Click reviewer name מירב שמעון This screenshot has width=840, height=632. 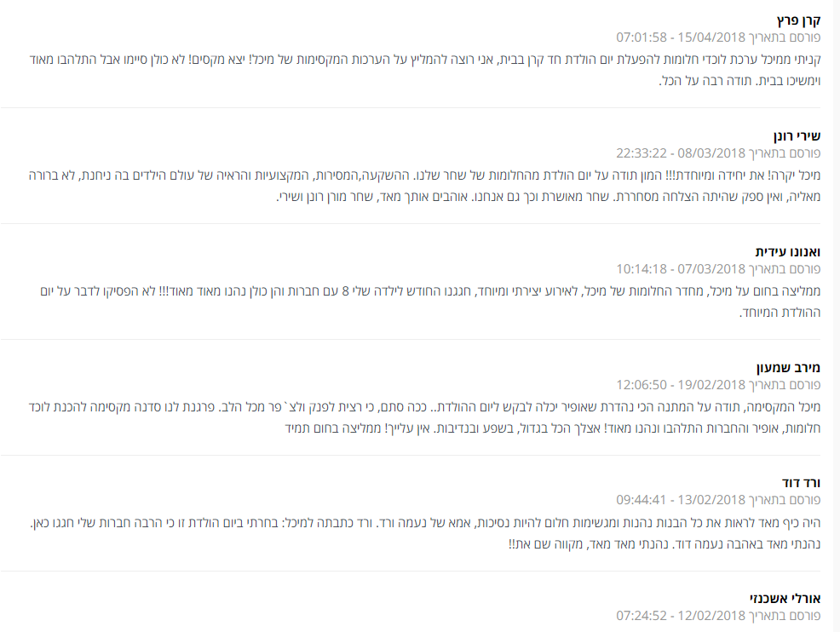(788, 367)
